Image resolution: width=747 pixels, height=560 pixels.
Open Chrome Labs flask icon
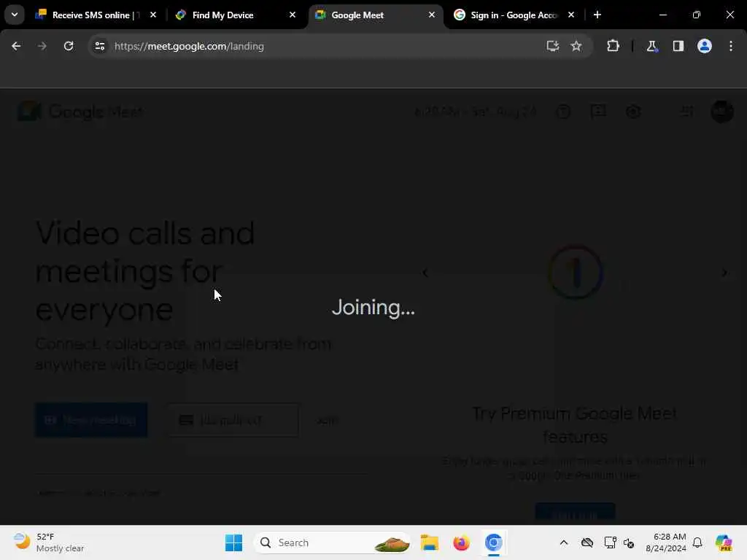[x=651, y=46]
